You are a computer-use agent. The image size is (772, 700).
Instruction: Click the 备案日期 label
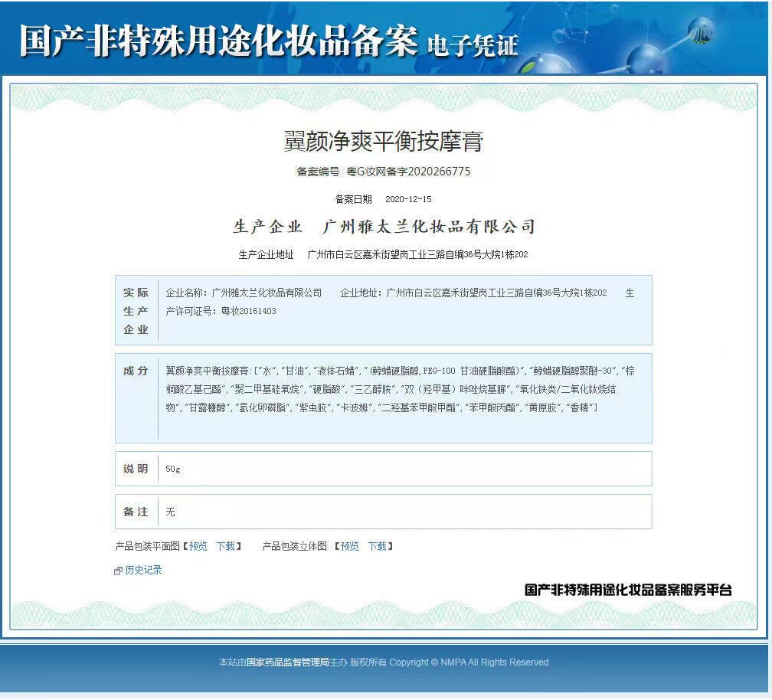point(354,199)
